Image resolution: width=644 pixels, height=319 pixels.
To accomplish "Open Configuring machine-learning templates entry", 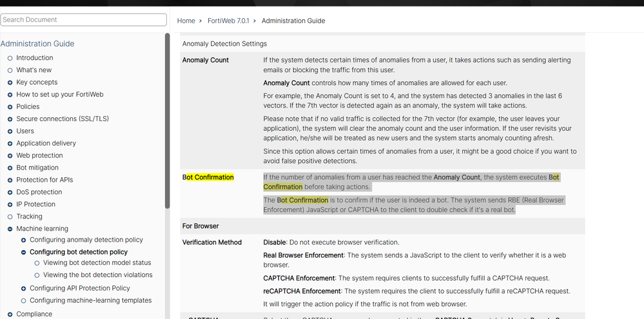I will coord(91,300).
